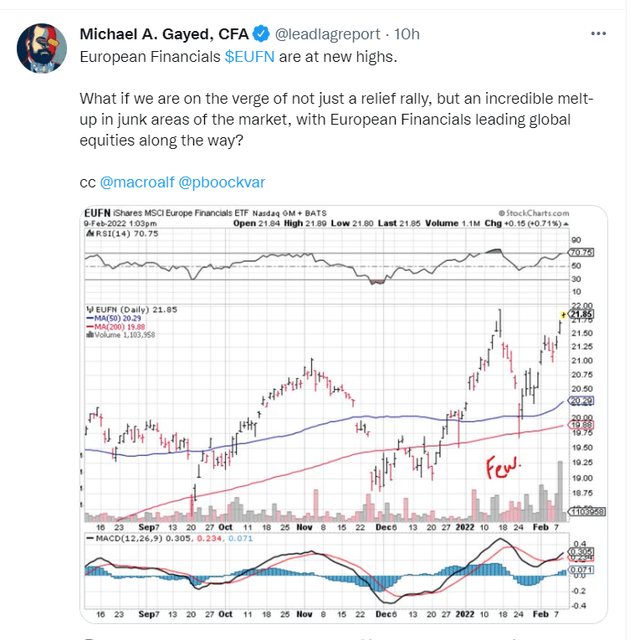
Task: Click the 10h tweet timestamp
Action: (x=407, y=34)
